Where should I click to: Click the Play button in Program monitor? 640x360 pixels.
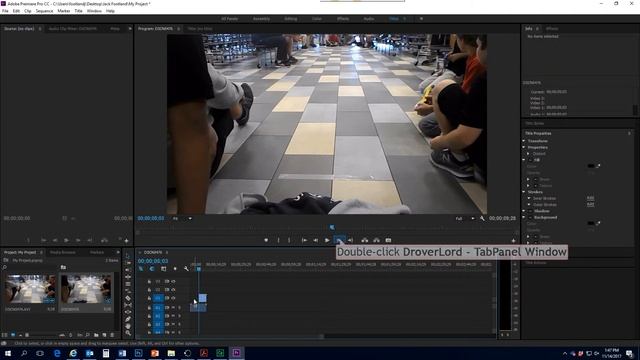pyautogui.click(x=327, y=240)
